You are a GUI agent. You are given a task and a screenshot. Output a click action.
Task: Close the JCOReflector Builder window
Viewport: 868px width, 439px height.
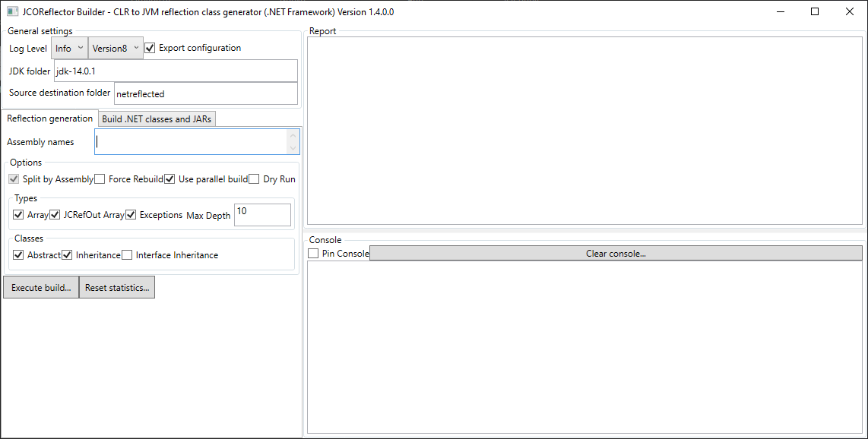coord(850,11)
